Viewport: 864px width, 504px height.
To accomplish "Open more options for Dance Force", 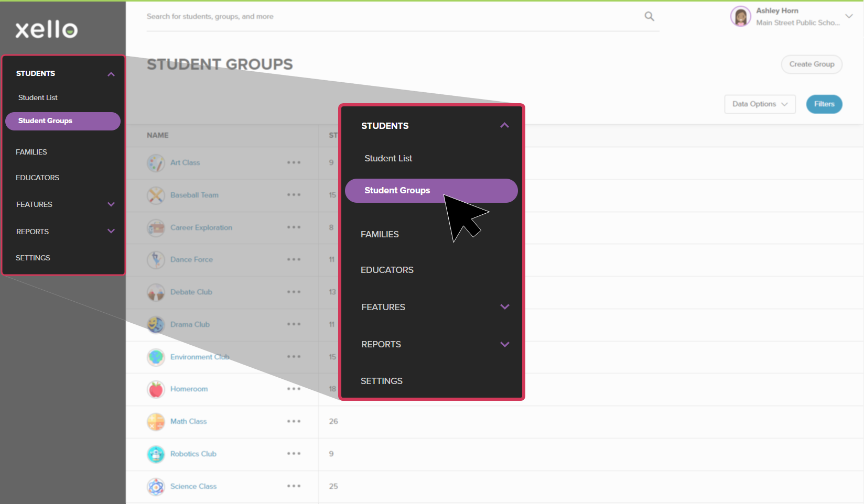I will (x=294, y=259).
